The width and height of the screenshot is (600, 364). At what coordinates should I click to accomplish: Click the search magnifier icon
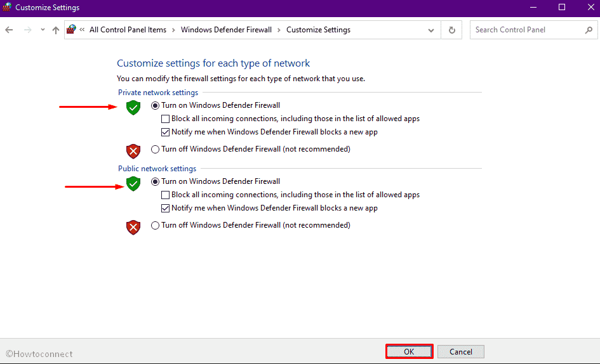589,30
